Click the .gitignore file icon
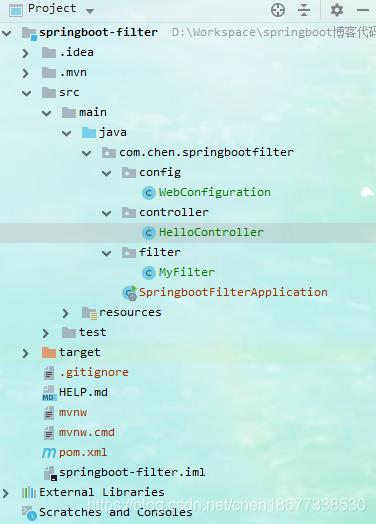 (49, 373)
